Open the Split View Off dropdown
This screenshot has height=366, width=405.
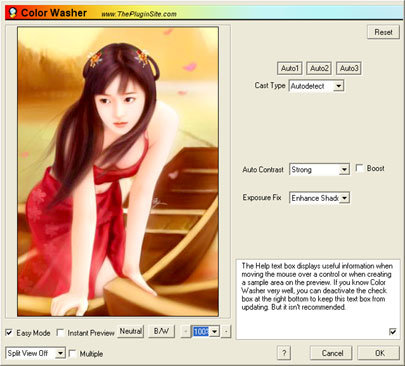(x=35, y=353)
